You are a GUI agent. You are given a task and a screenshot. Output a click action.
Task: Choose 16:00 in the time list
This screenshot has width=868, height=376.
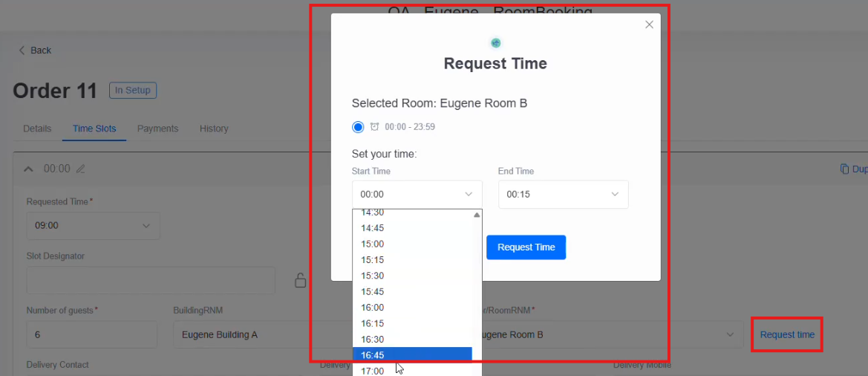(412, 308)
